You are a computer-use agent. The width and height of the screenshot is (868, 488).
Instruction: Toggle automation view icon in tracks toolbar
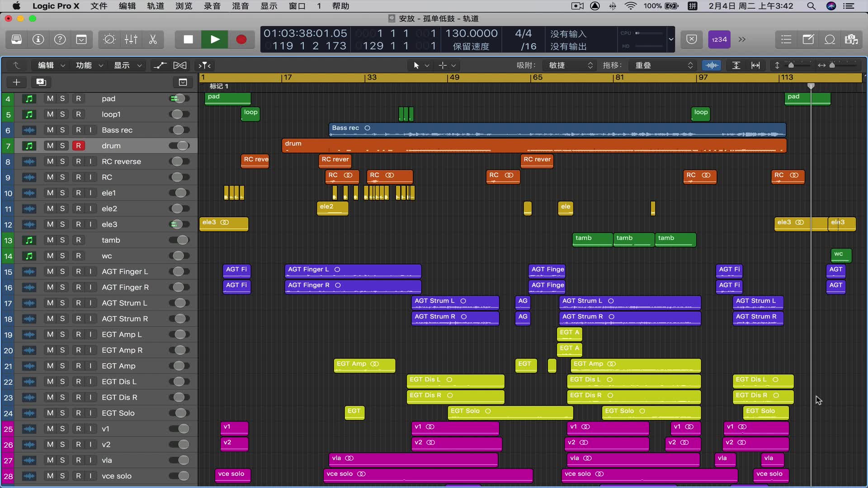(160, 65)
